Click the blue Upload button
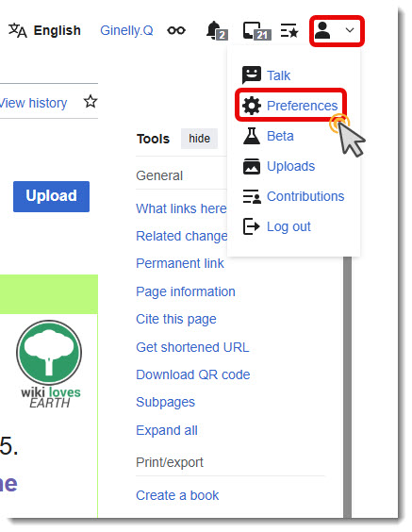This screenshot has width=412, height=532. [x=51, y=196]
